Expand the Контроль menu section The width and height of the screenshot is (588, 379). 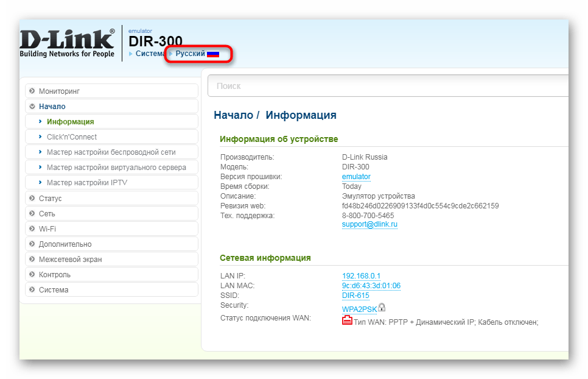point(112,274)
